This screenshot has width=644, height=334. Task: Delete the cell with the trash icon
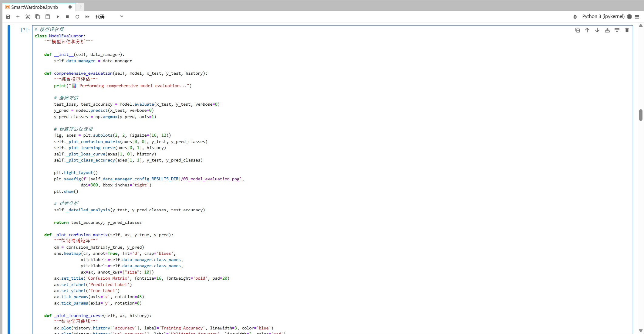627,30
